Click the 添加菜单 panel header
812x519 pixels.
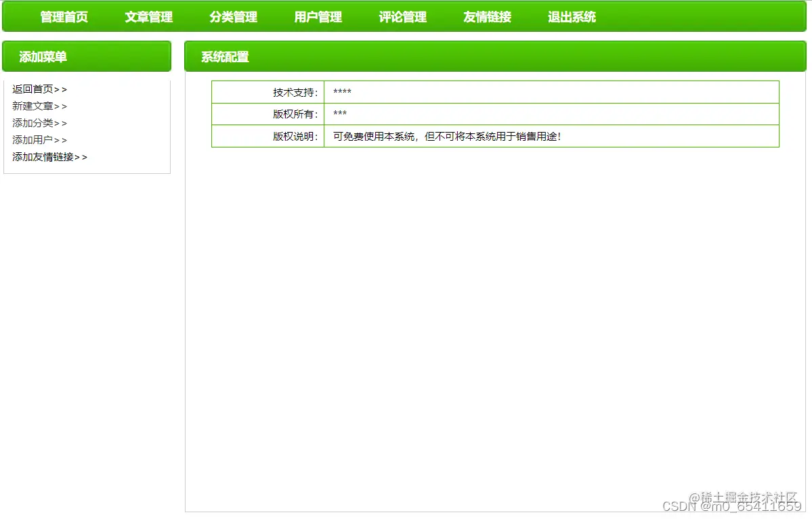87,56
